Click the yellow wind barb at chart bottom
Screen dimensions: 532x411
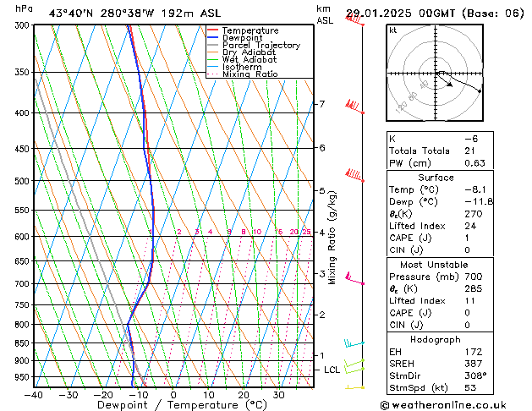[354, 387]
